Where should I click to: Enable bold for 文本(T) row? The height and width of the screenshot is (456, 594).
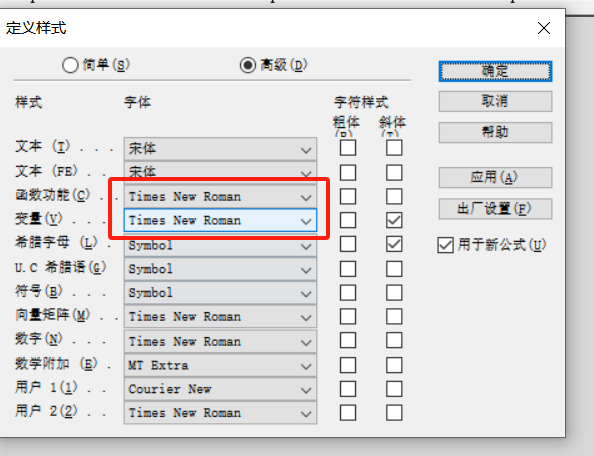tap(348, 148)
